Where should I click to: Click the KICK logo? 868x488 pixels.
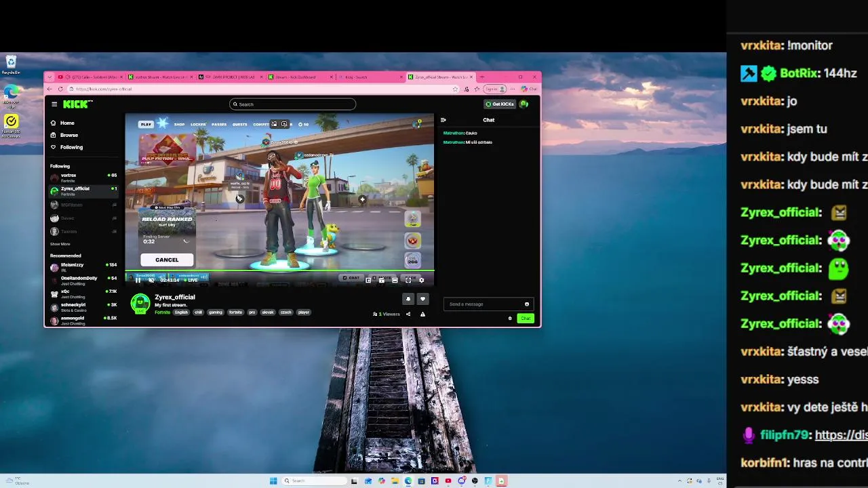77,104
